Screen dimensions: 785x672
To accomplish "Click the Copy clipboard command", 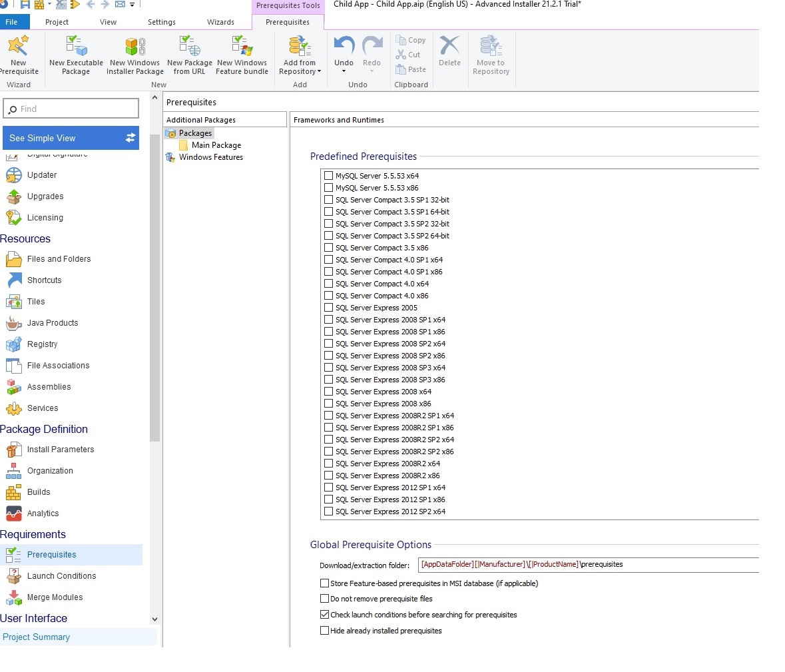I will [x=411, y=40].
